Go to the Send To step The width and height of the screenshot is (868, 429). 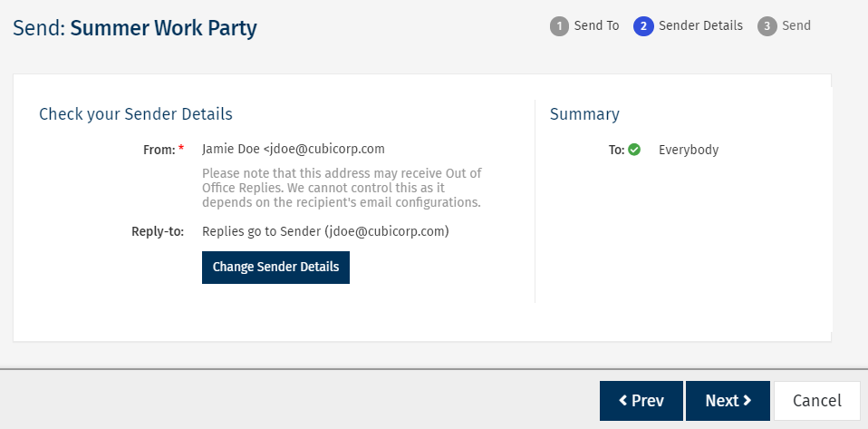tap(596, 25)
